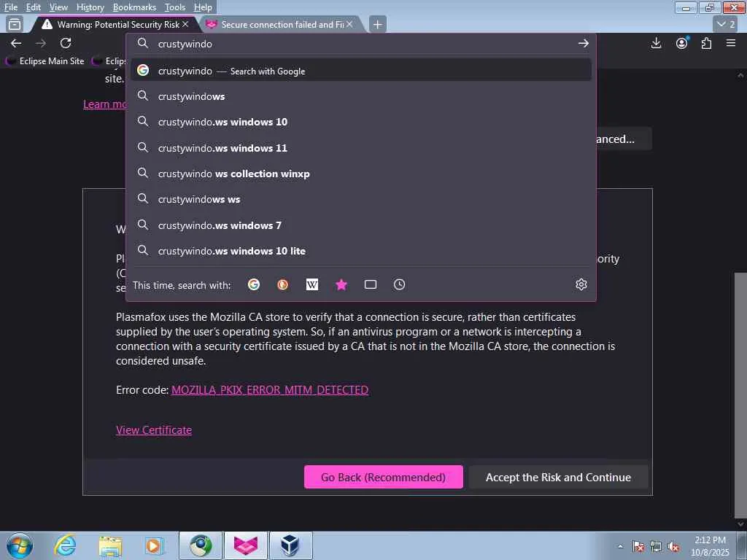Open Windows Explorer folder in taskbar
Screen dimensions: 747x560
pyautogui.click(x=111, y=545)
